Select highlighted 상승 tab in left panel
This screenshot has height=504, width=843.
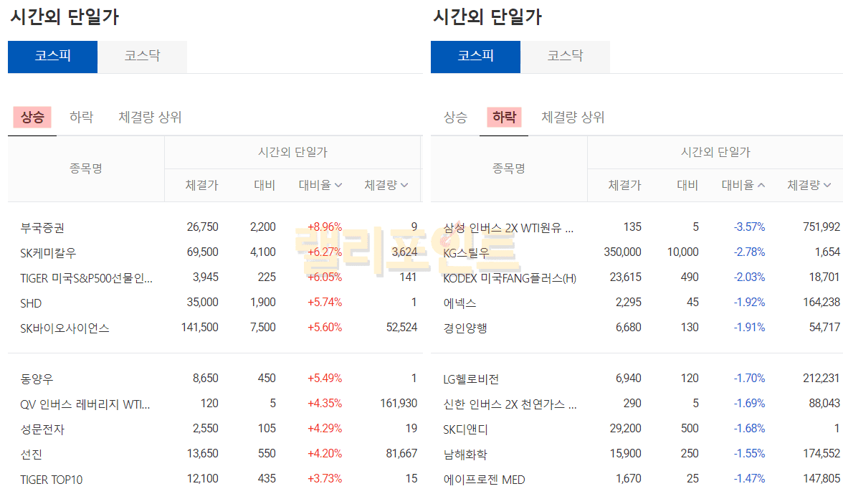click(x=32, y=117)
